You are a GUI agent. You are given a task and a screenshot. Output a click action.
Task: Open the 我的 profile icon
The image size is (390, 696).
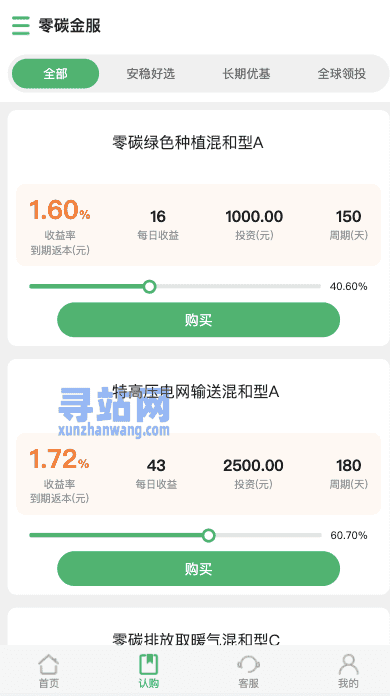[348, 664]
